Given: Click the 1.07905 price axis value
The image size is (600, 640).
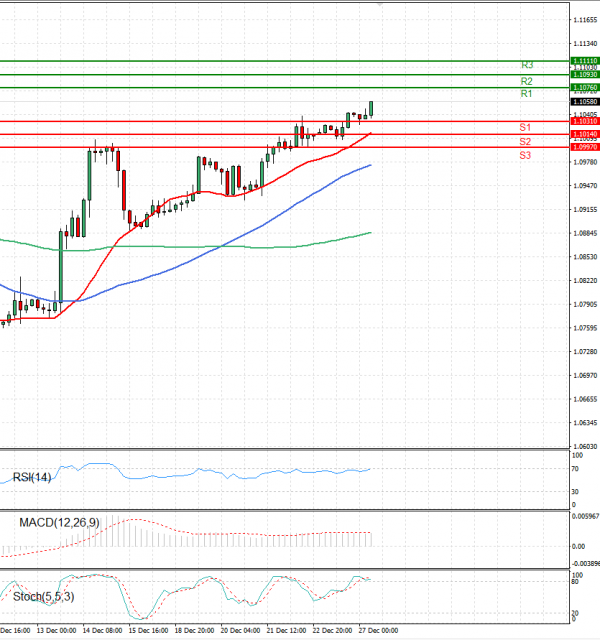Looking at the screenshot, I should 585,304.
